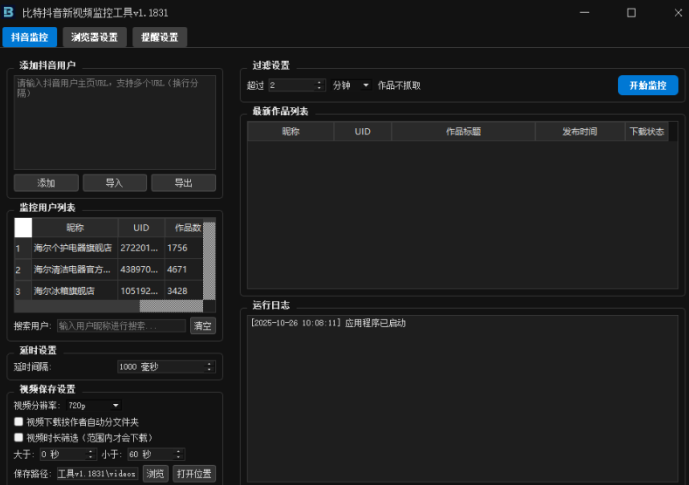This screenshot has height=485, width=689.
Task: Click 昵称 header in 最新作品列表
Action: pyautogui.click(x=290, y=131)
